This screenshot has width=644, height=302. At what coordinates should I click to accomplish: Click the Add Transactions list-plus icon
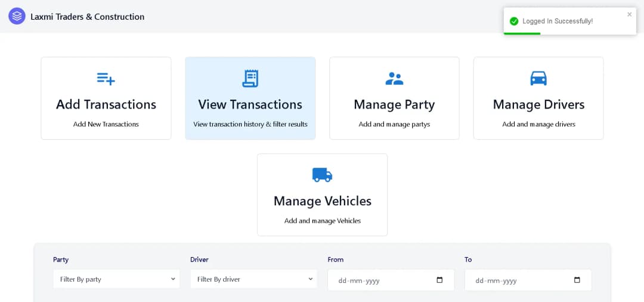[x=106, y=79]
